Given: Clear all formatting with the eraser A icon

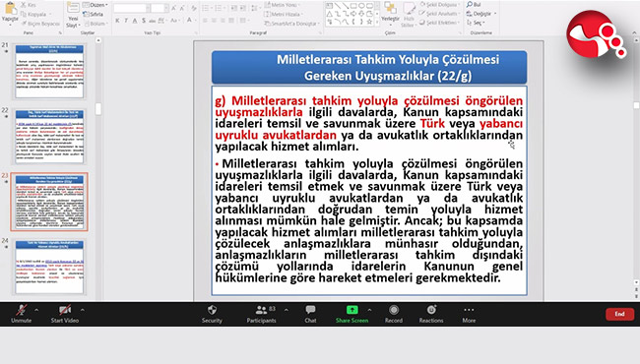Looking at the screenshot, I should pyautogui.click(x=194, y=8).
